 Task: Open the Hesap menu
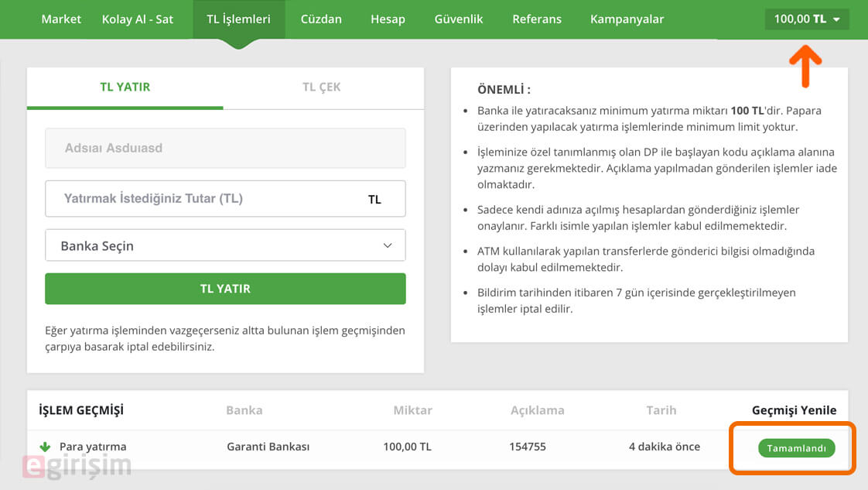(388, 19)
